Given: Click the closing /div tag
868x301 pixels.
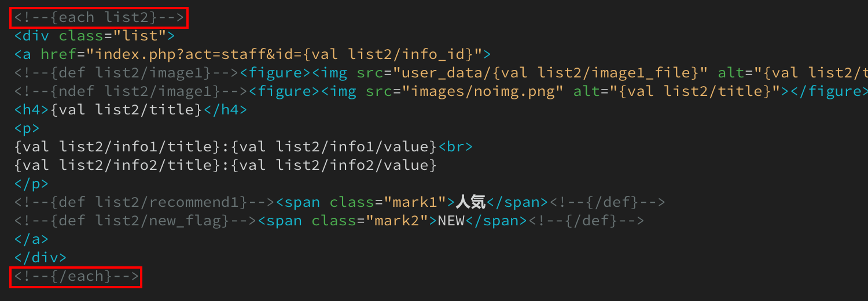Looking at the screenshot, I should pos(41,258).
